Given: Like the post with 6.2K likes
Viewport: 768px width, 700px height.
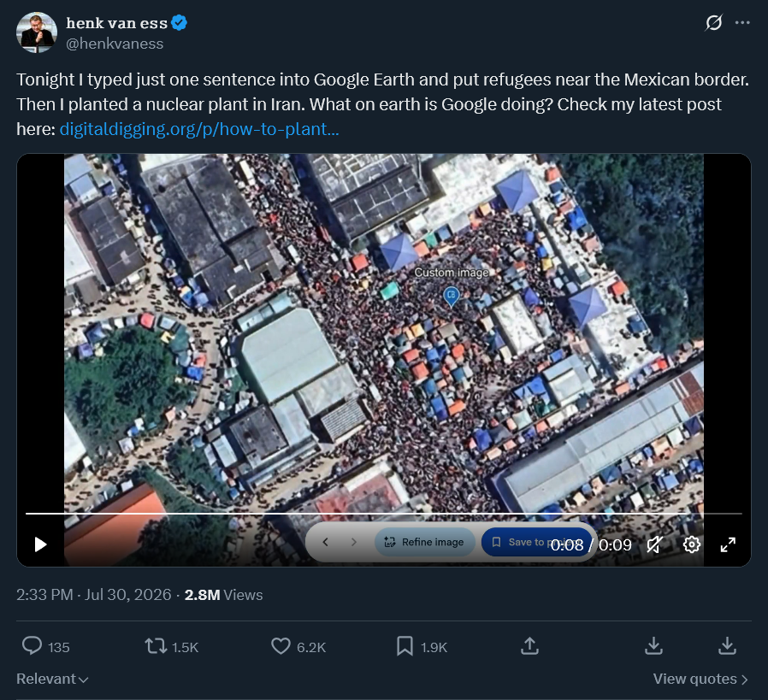Looking at the screenshot, I should (281, 646).
